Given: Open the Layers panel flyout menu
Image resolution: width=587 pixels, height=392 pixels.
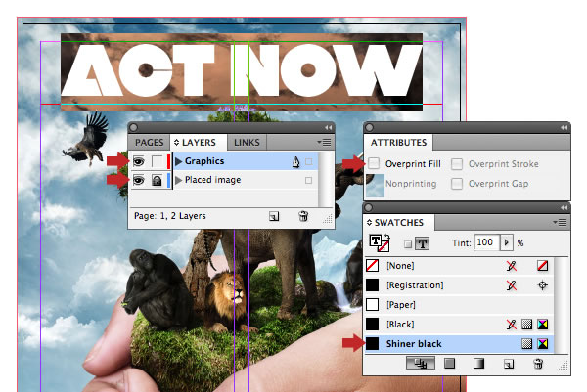Looking at the screenshot, I should pos(324,142).
